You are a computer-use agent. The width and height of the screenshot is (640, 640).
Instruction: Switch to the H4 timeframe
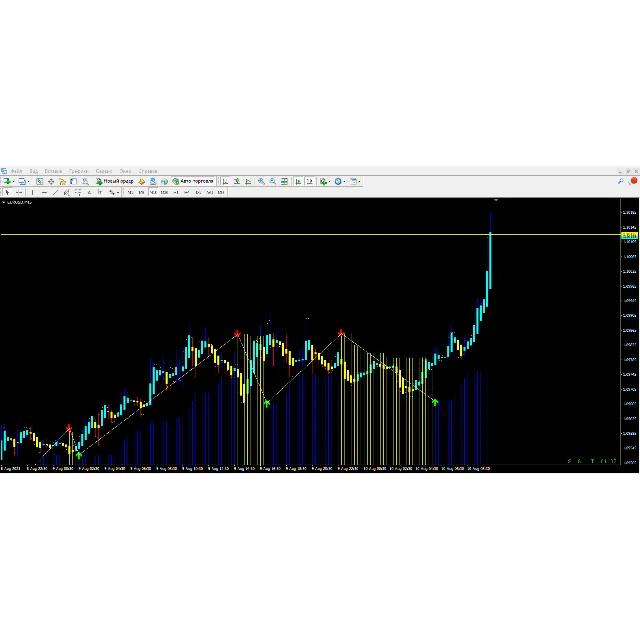point(187,192)
